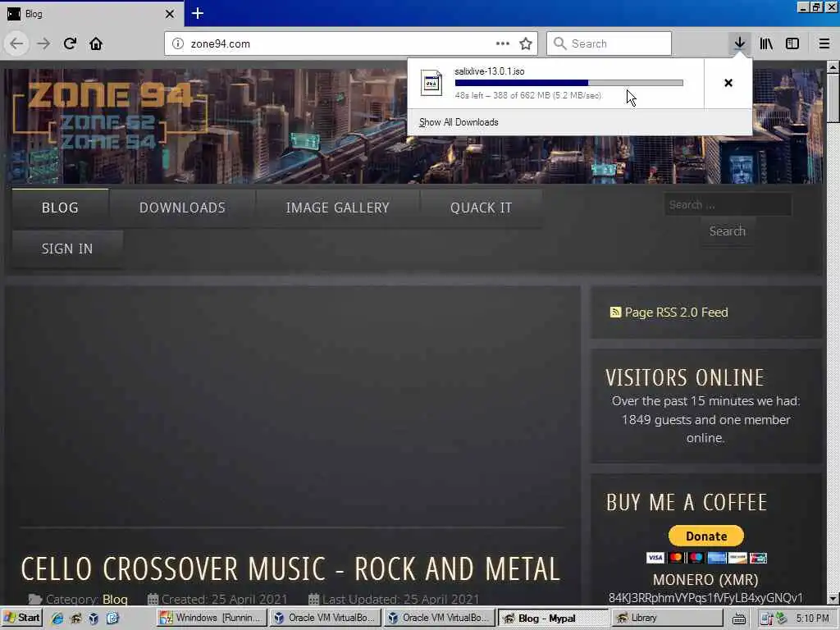Switch to Wnindows [Running] taskbar window
840x630 pixels.
tap(211, 619)
